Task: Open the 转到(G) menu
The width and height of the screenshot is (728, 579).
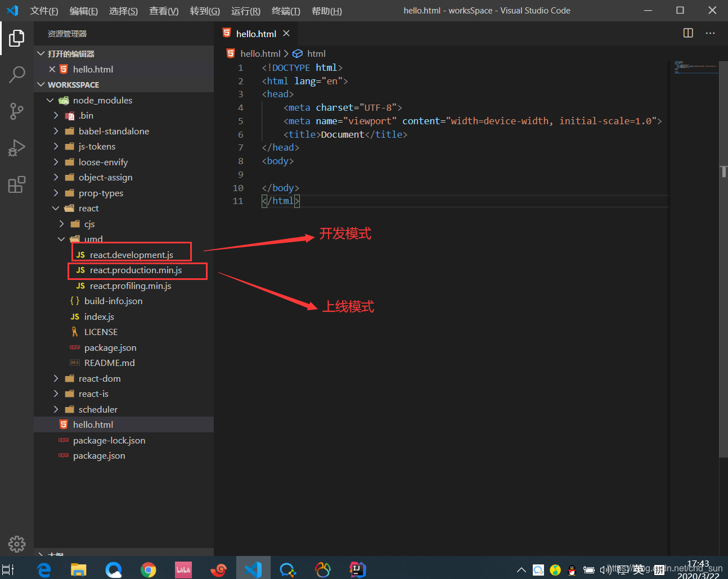Action: point(205,11)
